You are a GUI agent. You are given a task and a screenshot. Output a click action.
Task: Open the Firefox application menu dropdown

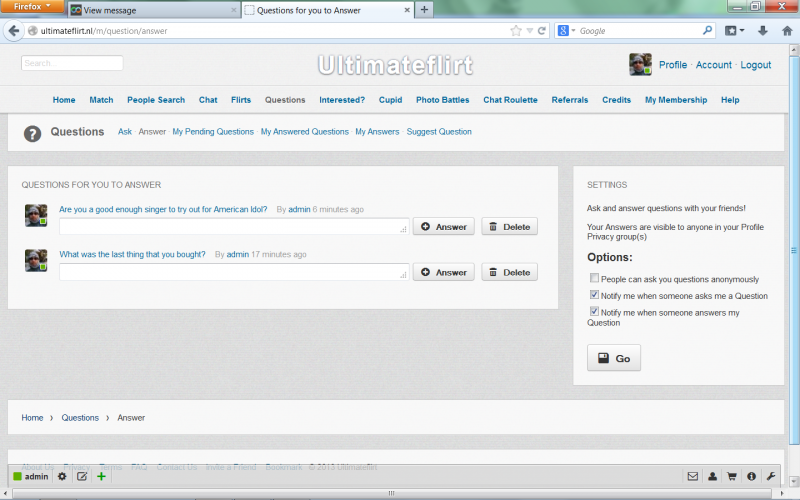(x=32, y=6)
